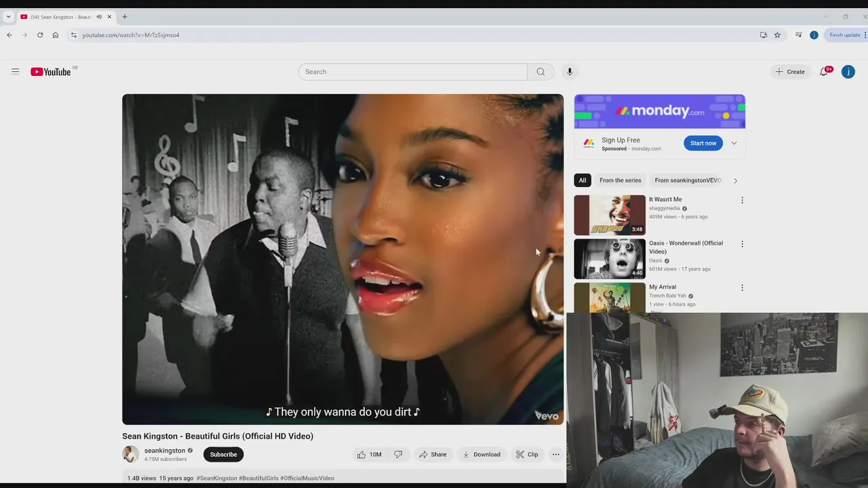
Task: Focus the YouTube search field
Action: pos(412,72)
